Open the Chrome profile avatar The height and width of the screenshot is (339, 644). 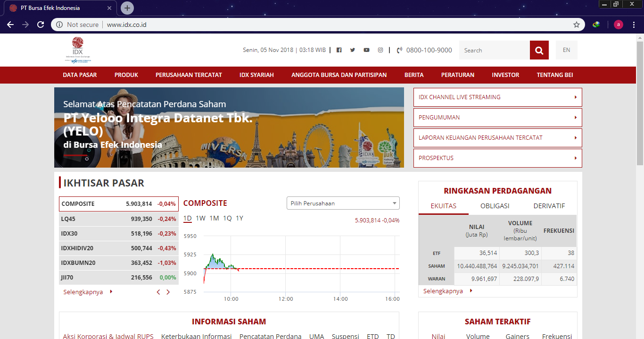[619, 25]
